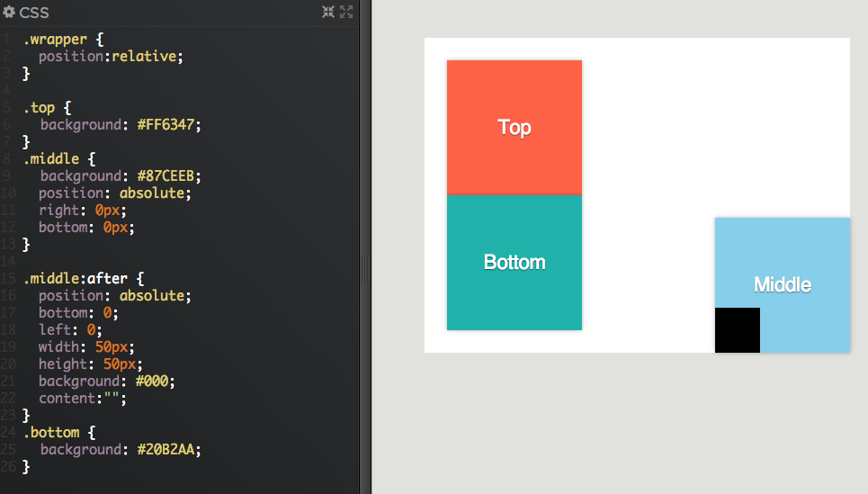868x494 pixels.
Task: Click the red Top box
Action: (515, 128)
